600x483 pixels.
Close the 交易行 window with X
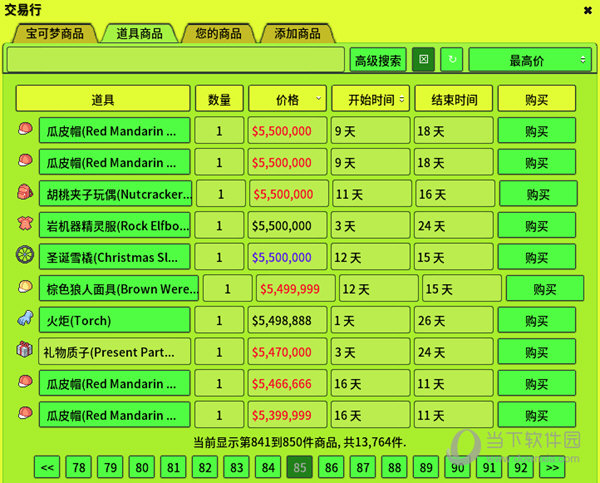pos(588,10)
